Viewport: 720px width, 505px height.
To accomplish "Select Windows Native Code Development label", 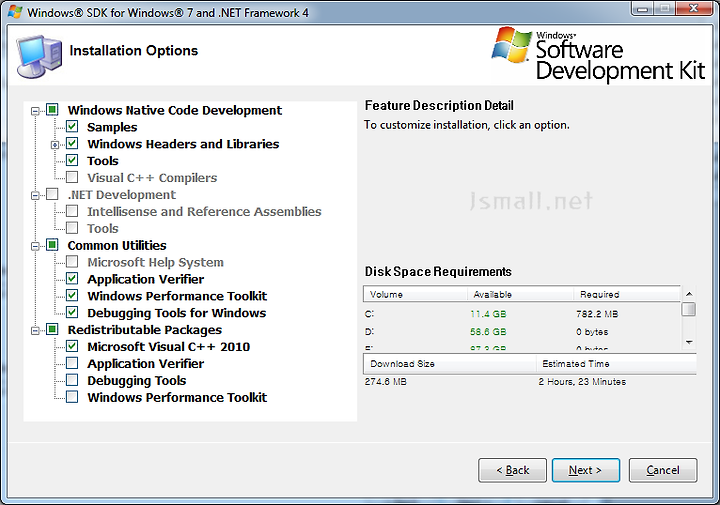I will (x=174, y=110).
